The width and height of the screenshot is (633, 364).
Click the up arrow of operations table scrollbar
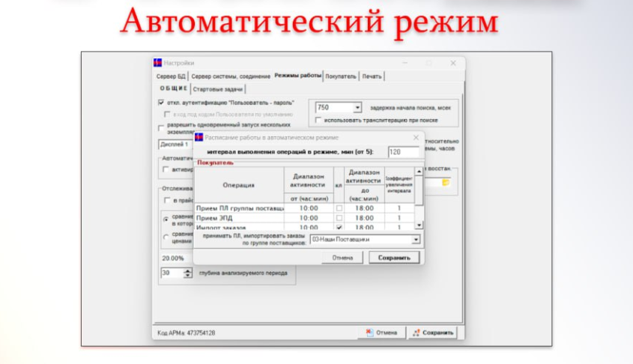[419, 172]
